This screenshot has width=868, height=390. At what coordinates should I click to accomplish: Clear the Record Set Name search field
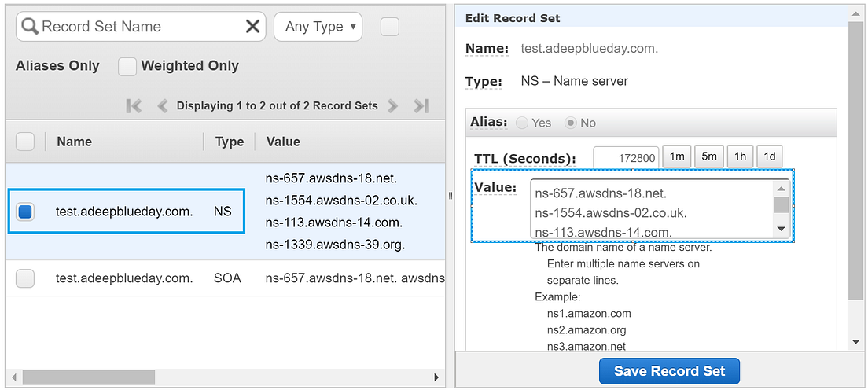click(252, 27)
